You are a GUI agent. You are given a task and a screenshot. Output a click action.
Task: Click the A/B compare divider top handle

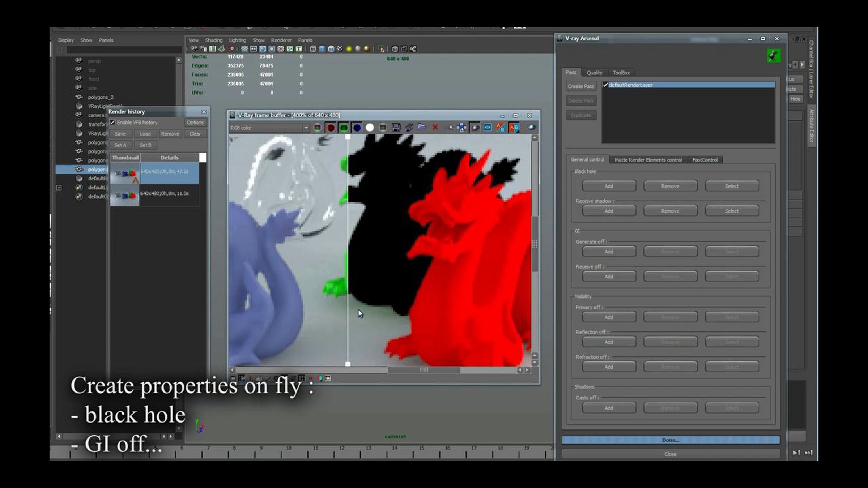(348, 137)
